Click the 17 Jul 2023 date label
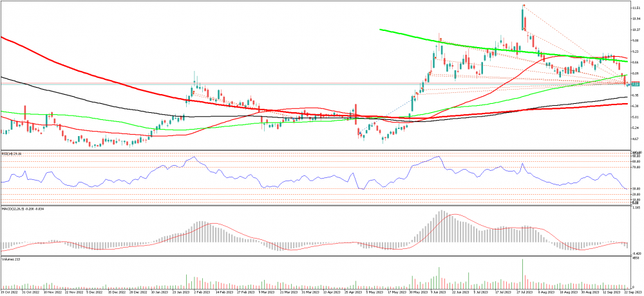The height and width of the screenshot is (296, 644). pos(504,292)
